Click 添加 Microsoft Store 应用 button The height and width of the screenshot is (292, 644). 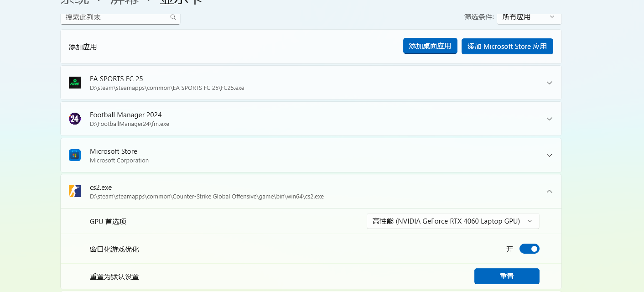pyautogui.click(x=507, y=47)
